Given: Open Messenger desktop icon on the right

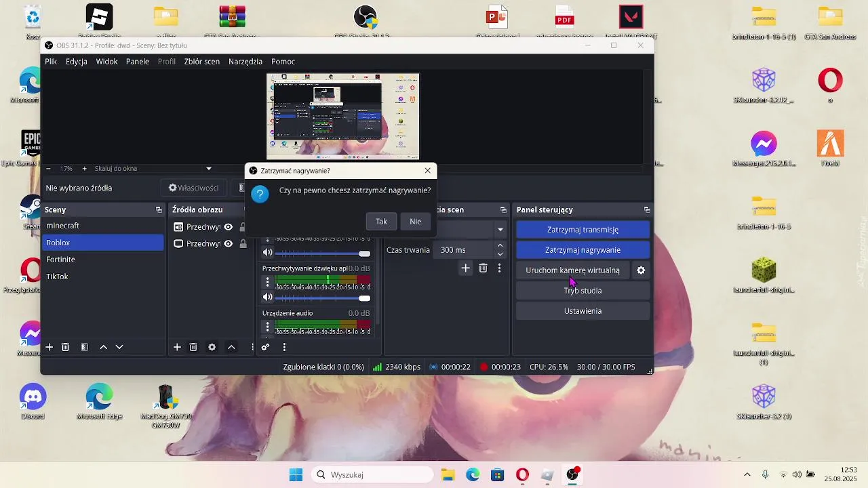Looking at the screenshot, I should (x=764, y=148).
